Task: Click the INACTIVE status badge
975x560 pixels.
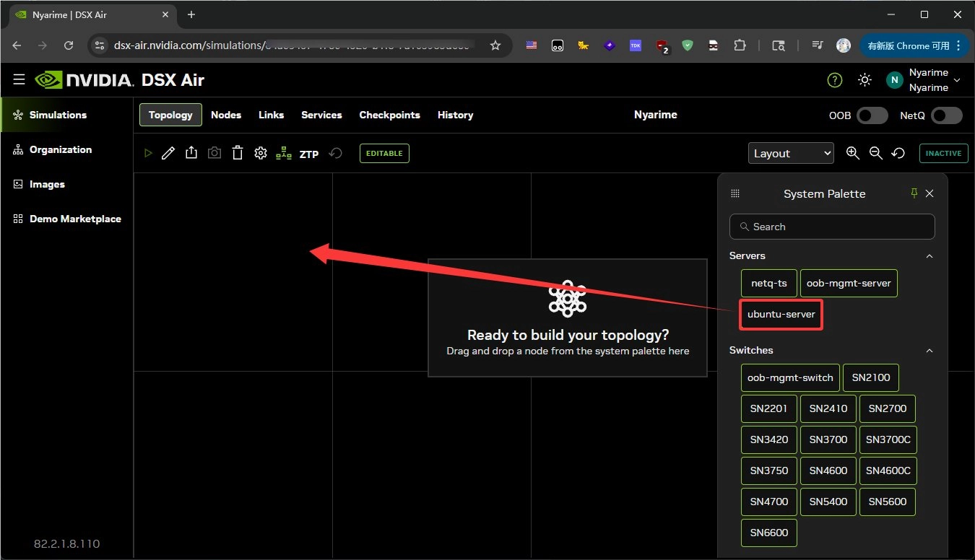Action: 943,153
